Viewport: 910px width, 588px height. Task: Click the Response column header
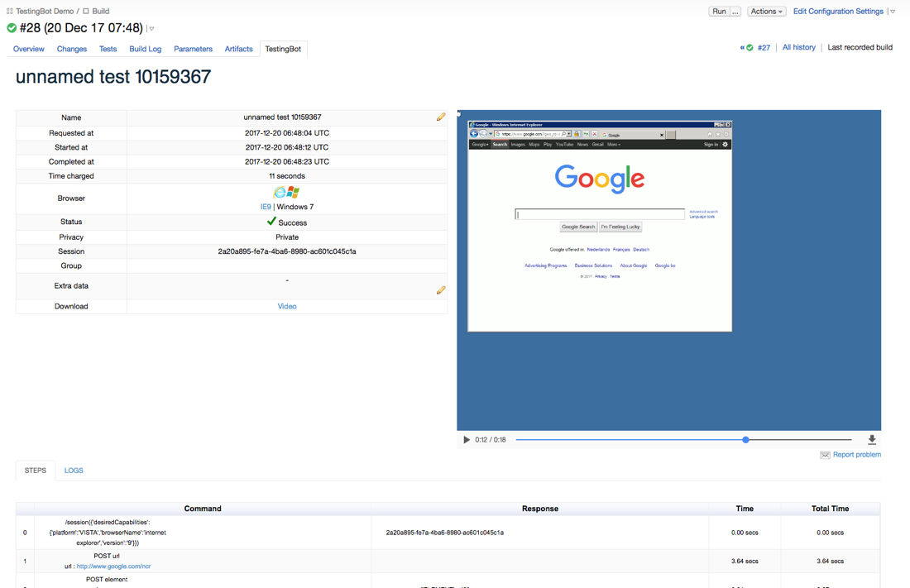point(539,509)
